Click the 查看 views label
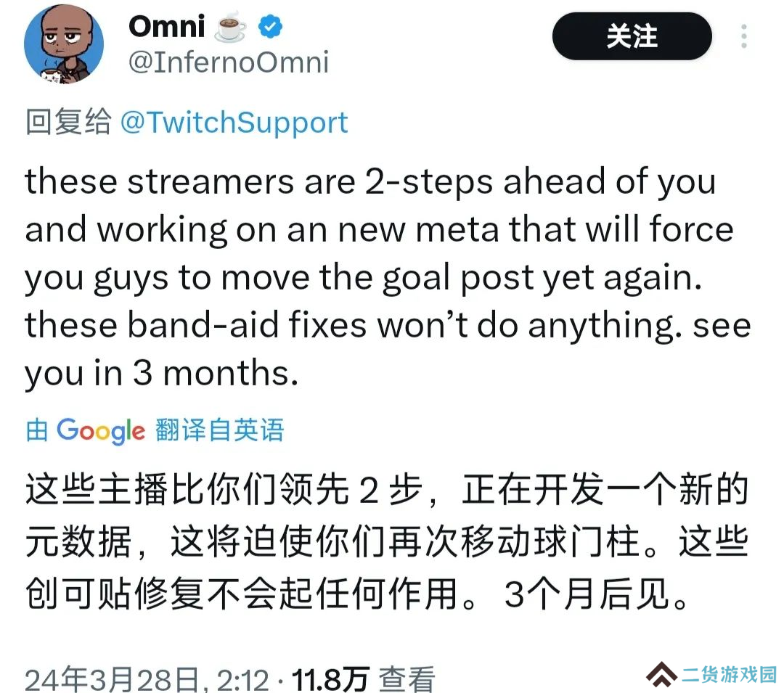The image size is (784, 693). (x=407, y=679)
